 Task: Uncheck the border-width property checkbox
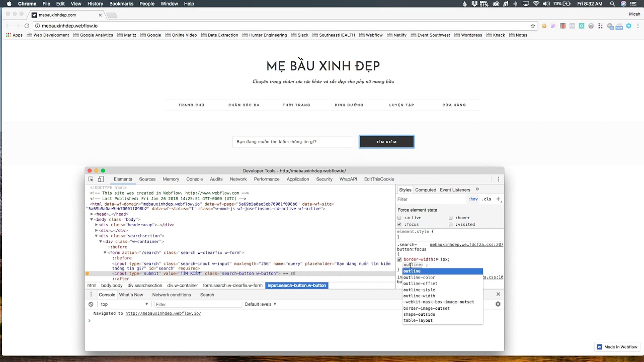click(399, 259)
